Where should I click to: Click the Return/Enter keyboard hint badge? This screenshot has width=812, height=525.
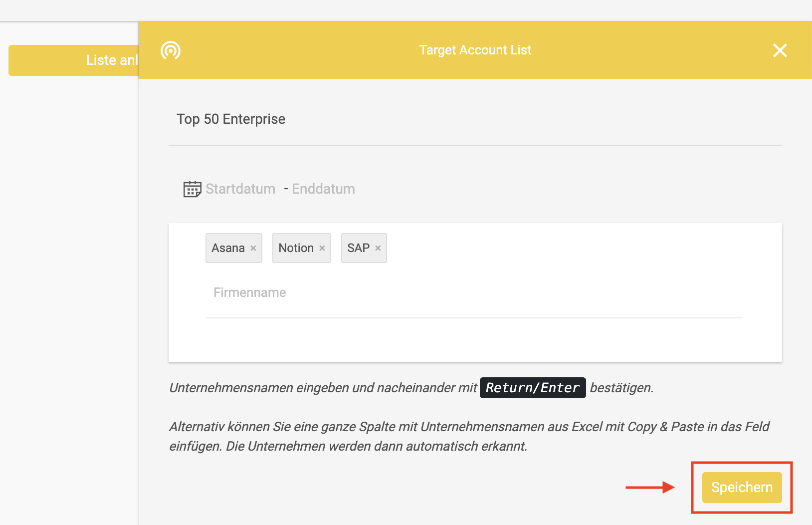(x=533, y=388)
